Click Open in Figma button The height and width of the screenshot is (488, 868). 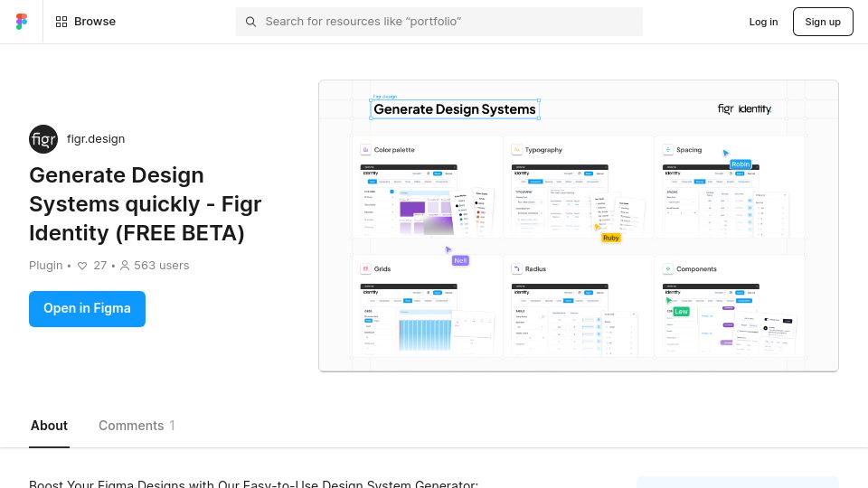pos(87,309)
